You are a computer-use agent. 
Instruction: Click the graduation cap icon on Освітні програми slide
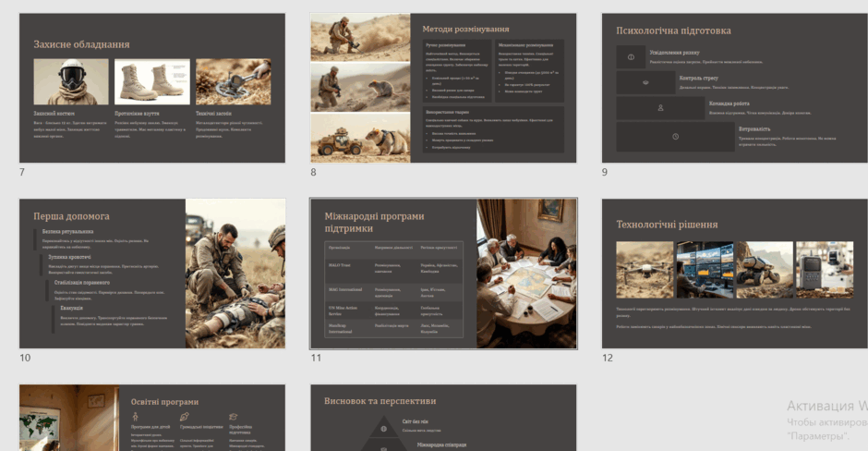click(233, 417)
